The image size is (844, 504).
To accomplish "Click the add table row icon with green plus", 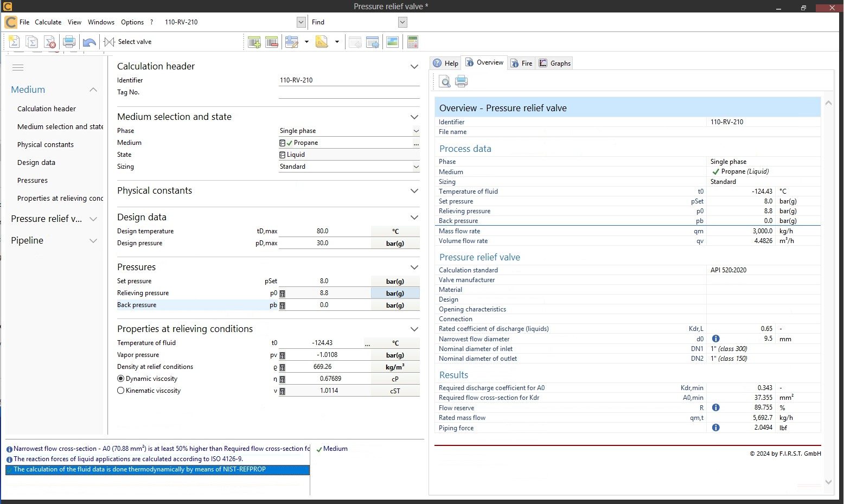I will [254, 42].
